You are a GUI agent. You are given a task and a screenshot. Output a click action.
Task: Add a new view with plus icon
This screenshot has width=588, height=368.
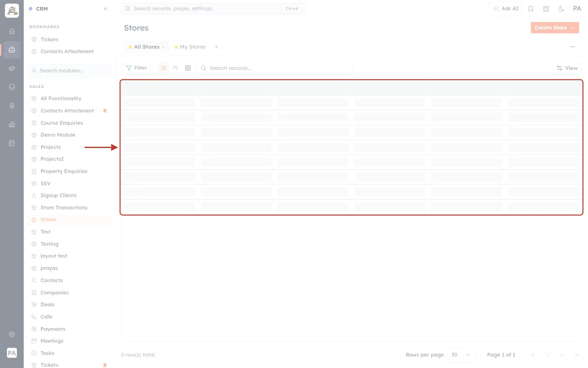(216, 47)
